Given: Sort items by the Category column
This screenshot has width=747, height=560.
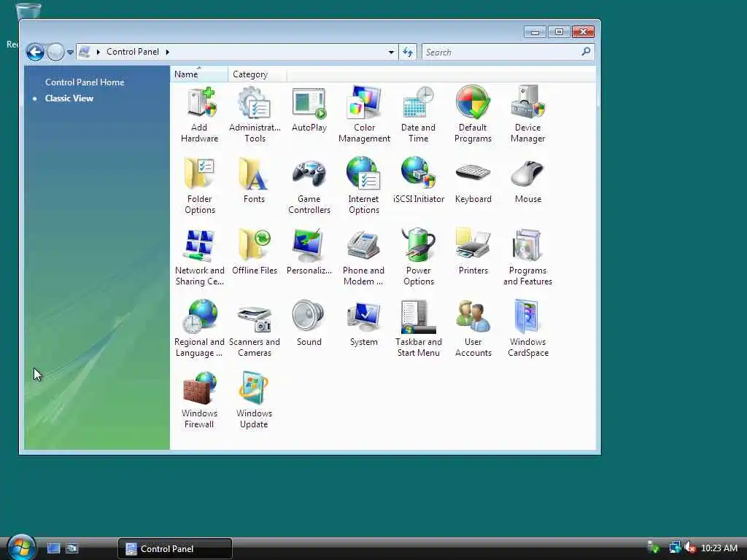Looking at the screenshot, I should tap(258, 74).
